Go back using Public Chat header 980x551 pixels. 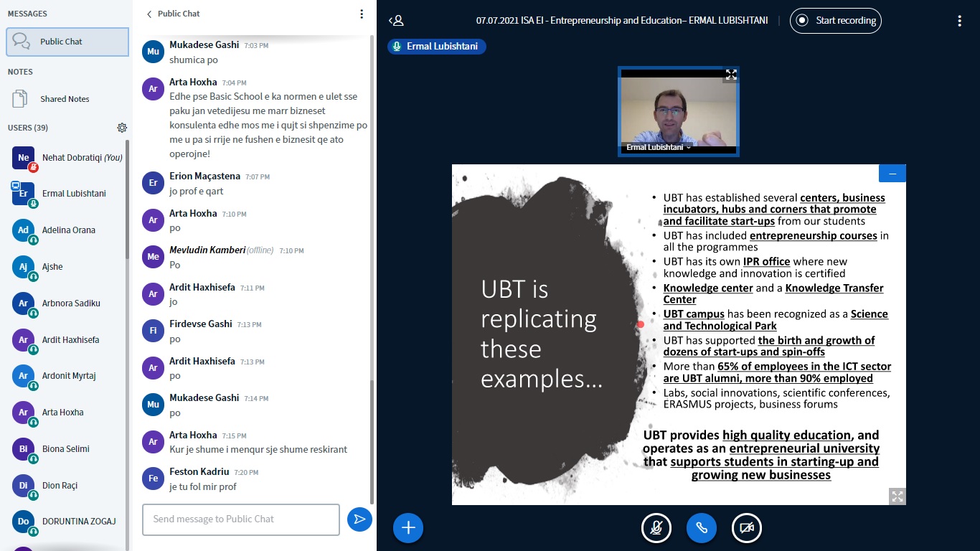[173, 14]
